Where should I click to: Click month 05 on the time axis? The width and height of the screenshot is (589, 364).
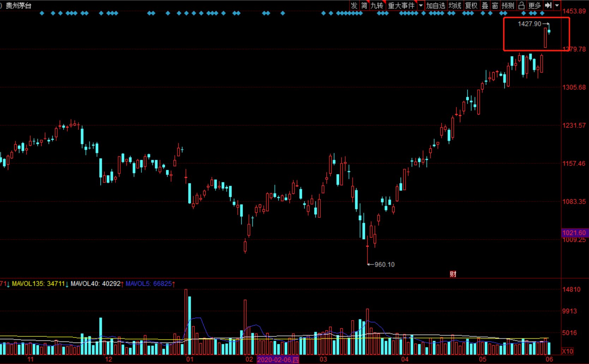tap(482, 359)
